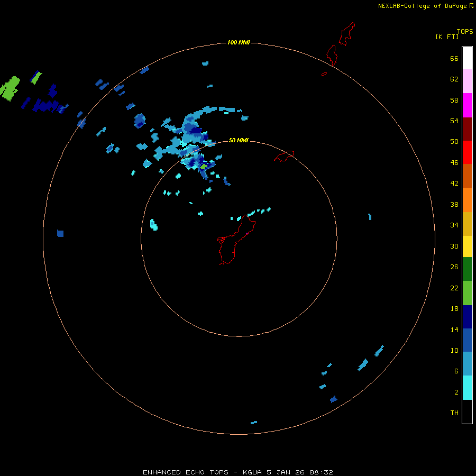Screen dimensions: 476x476
Task: Click the TOPS legend title
Action: point(465,31)
